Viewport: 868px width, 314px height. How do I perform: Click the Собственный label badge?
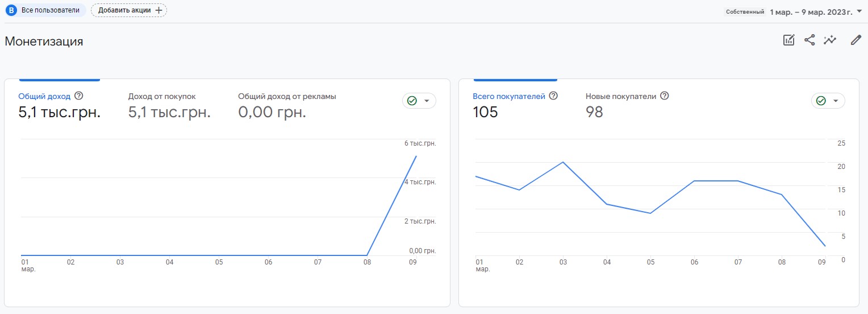[745, 11]
